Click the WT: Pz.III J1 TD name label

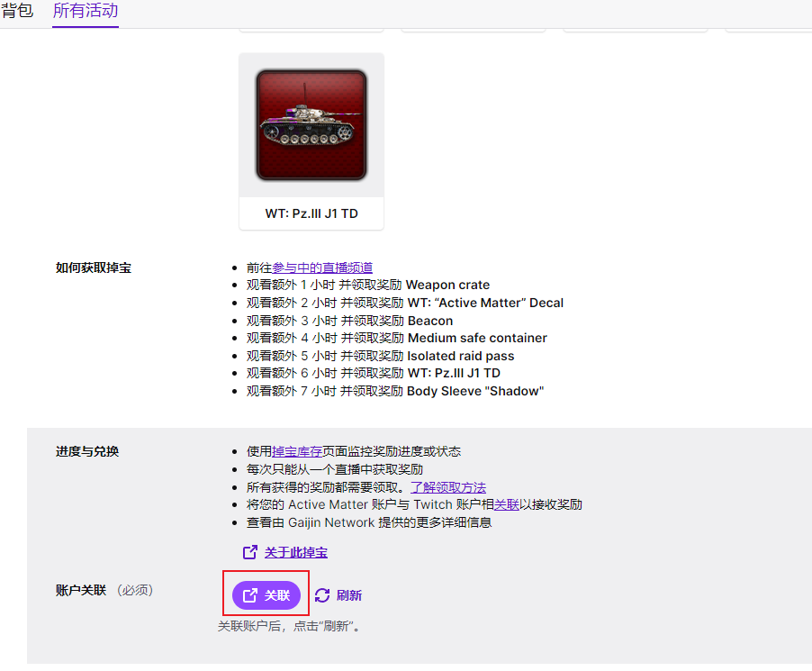coord(311,213)
